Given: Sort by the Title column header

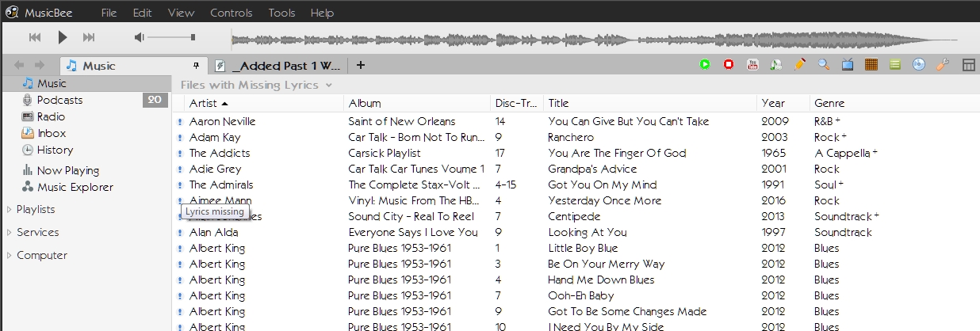Looking at the screenshot, I should coord(649,103).
